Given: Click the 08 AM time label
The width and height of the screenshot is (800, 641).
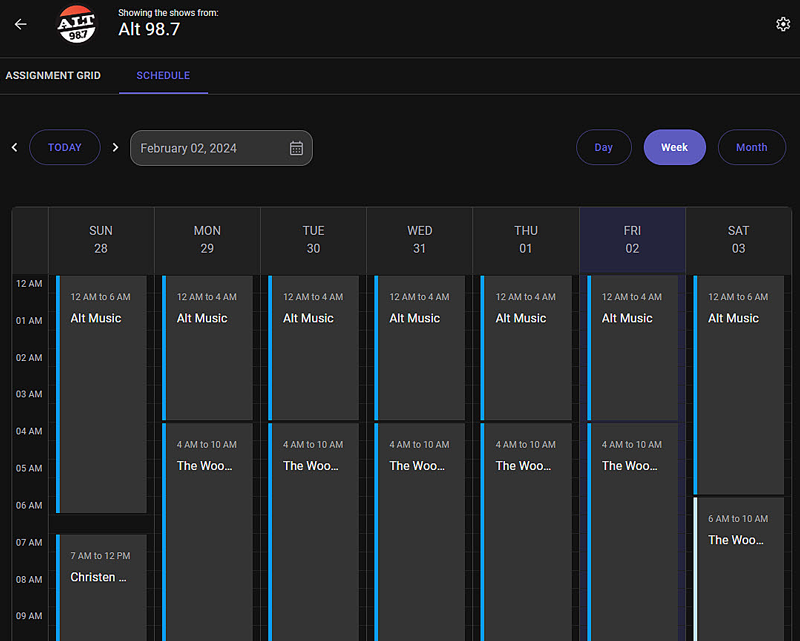Looking at the screenshot, I should coord(29,579).
